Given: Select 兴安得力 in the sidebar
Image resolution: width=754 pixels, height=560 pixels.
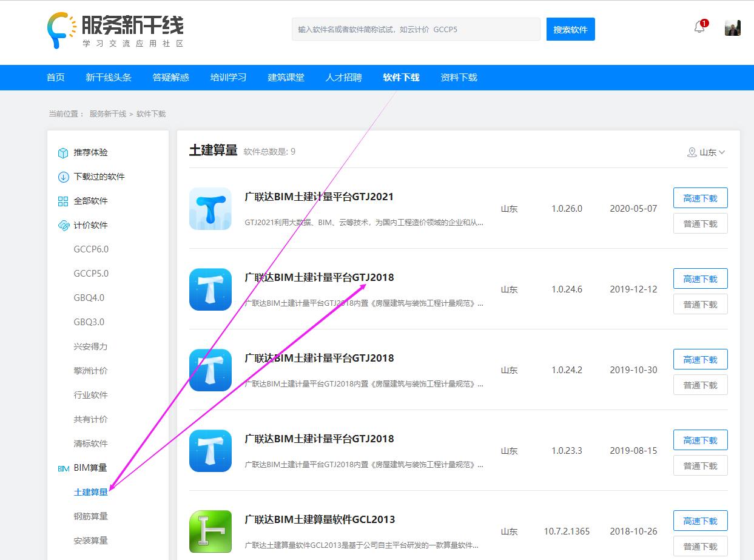Looking at the screenshot, I should pyautogui.click(x=91, y=346).
